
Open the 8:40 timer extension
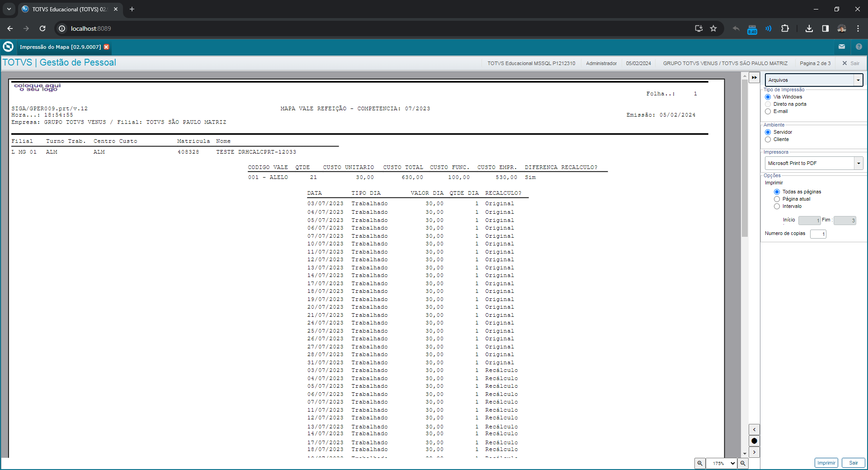click(x=752, y=29)
